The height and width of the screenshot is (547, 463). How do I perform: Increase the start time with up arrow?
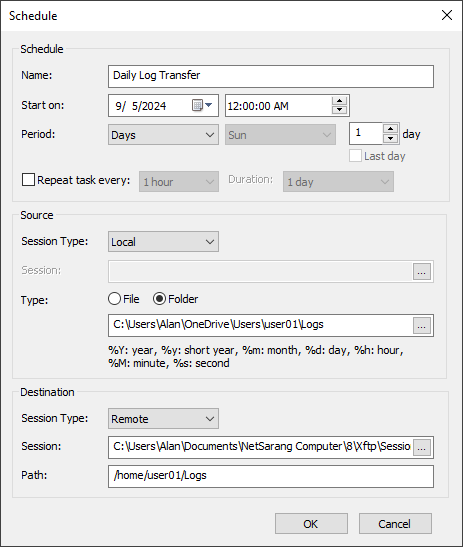[x=339, y=101]
